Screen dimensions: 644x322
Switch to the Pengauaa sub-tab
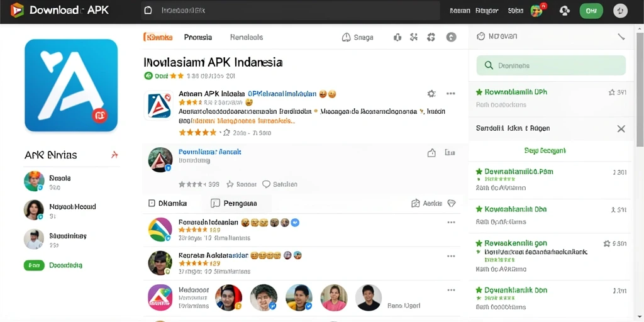click(x=234, y=203)
